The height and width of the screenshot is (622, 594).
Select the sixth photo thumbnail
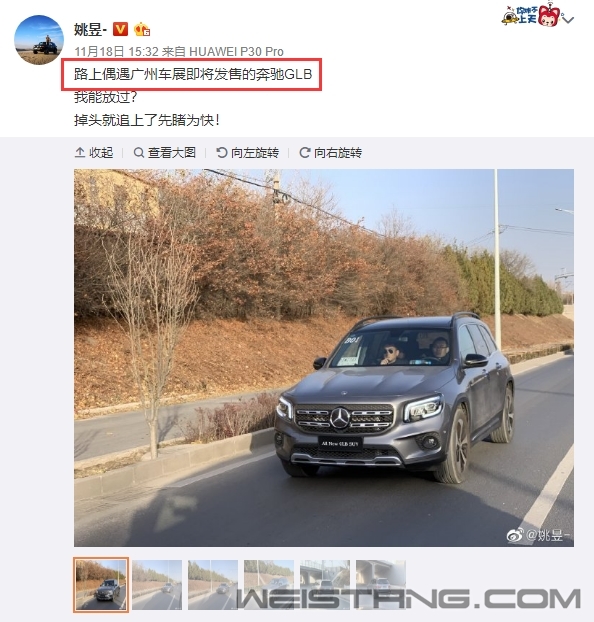coord(381,585)
